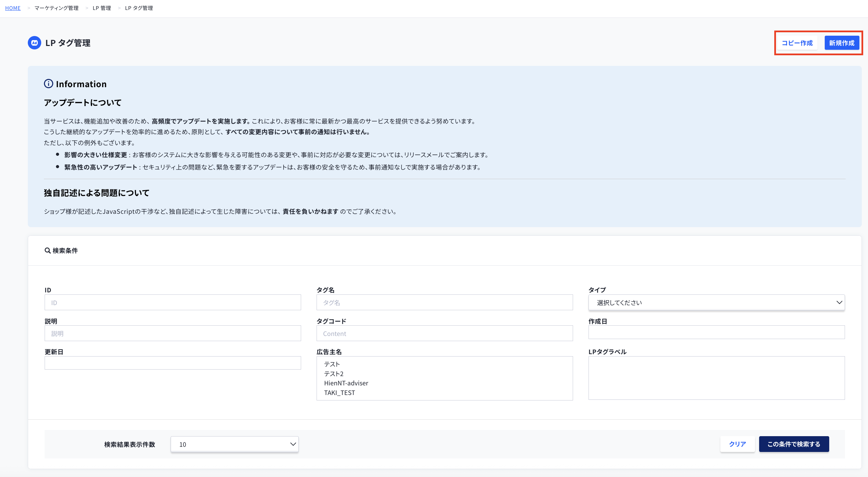
Task: Open the 検索結果表示件数 dropdown
Action: 235,444
